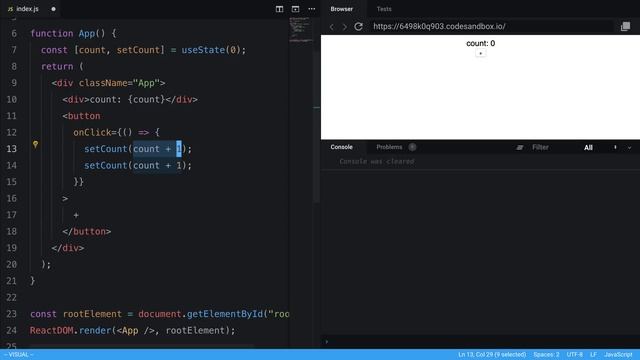Click UTF-8 encoding in status bar
Screen dimensions: 640x360
575,355
